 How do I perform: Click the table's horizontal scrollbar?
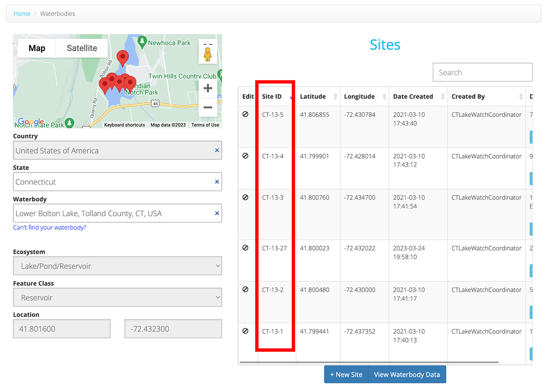369,362
